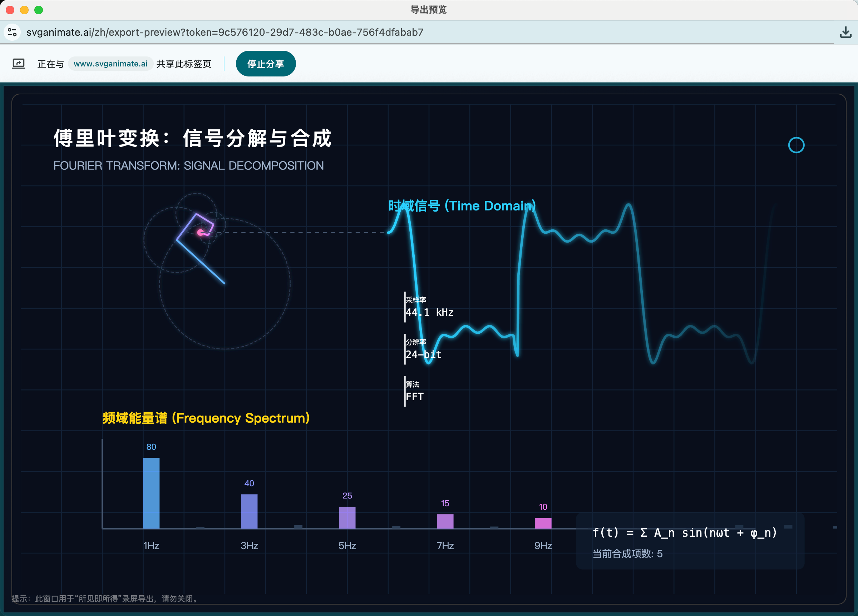Click the 算法 FFT info label
Screen dimensions: 858x616
(x=414, y=391)
